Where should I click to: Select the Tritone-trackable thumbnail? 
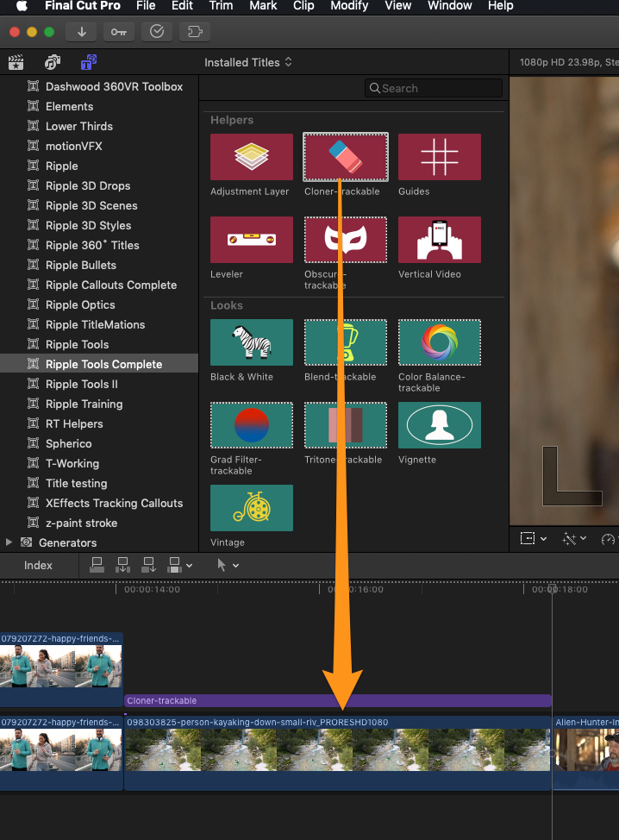click(346, 425)
